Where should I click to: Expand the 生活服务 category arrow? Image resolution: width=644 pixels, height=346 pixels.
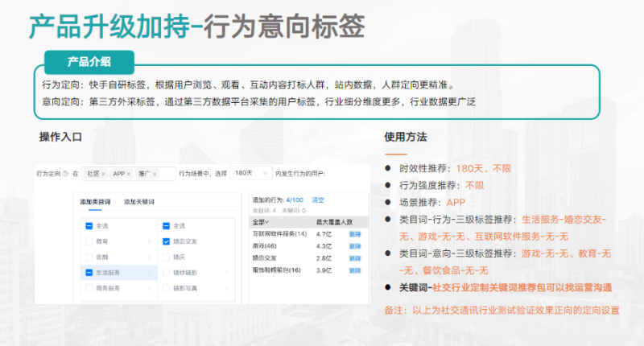pyautogui.click(x=150, y=273)
